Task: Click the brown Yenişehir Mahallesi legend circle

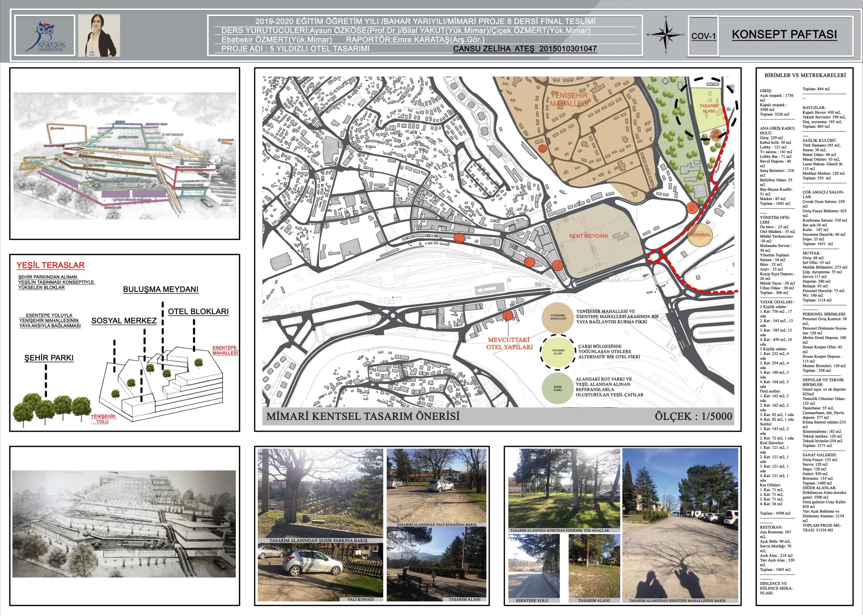Action: pyautogui.click(x=557, y=318)
